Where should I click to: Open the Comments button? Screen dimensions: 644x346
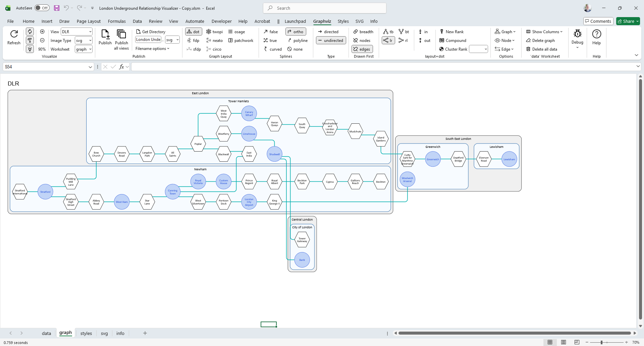coord(598,21)
